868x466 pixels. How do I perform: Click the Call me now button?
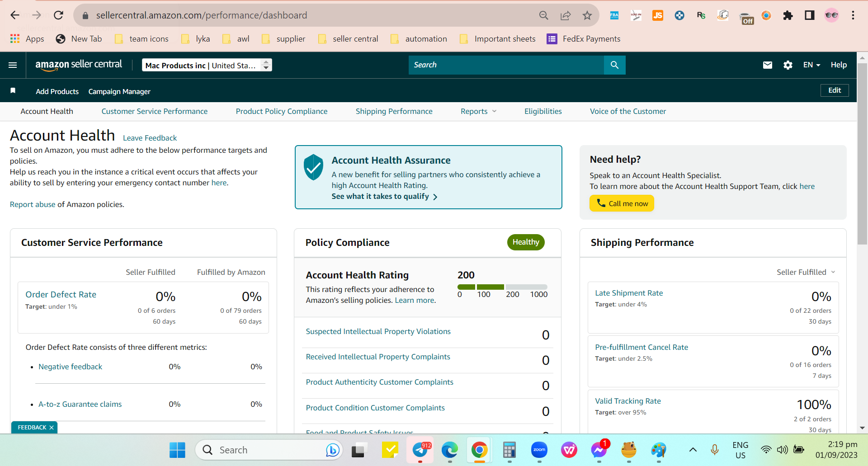622,203
